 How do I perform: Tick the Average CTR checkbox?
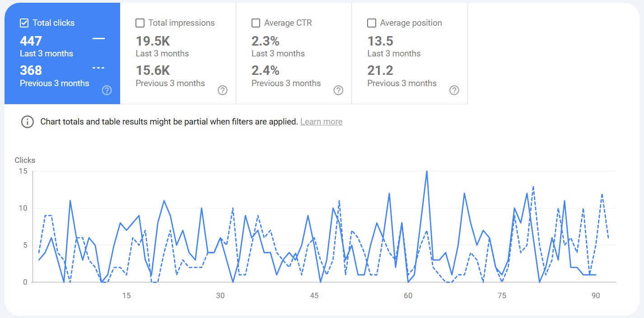(x=256, y=23)
